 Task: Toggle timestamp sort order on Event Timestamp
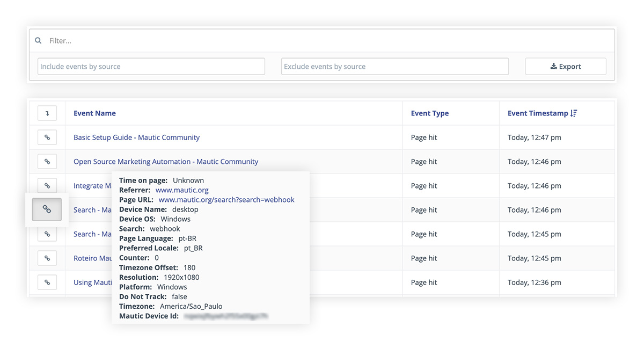[x=574, y=113]
